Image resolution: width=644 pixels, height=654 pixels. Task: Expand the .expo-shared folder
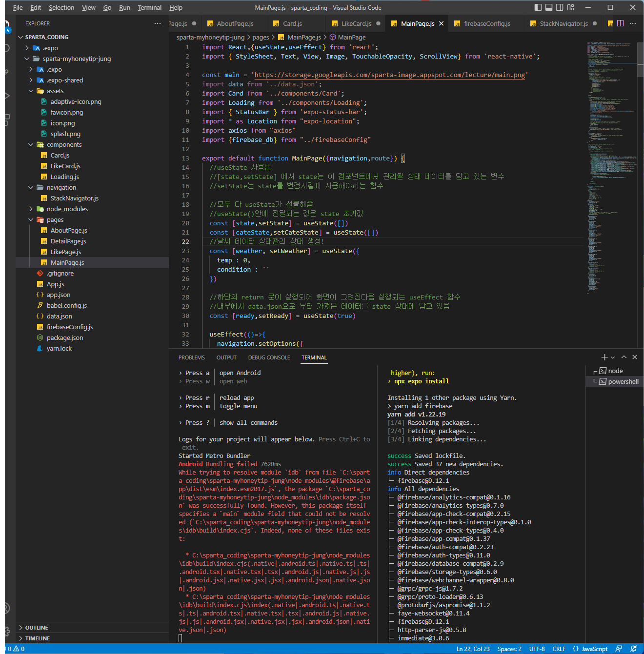tap(65, 80)
